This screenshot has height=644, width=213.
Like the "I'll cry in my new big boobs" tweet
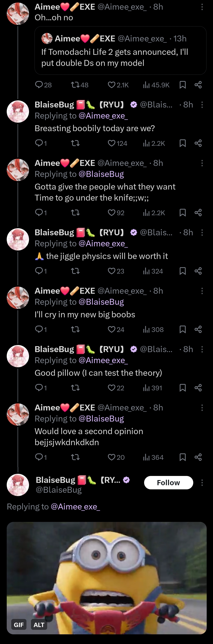[116, 329]
